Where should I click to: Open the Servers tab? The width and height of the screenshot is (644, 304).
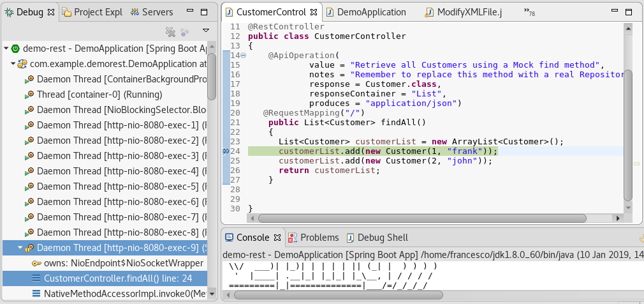pyautogui.click(x=152, y=12)
